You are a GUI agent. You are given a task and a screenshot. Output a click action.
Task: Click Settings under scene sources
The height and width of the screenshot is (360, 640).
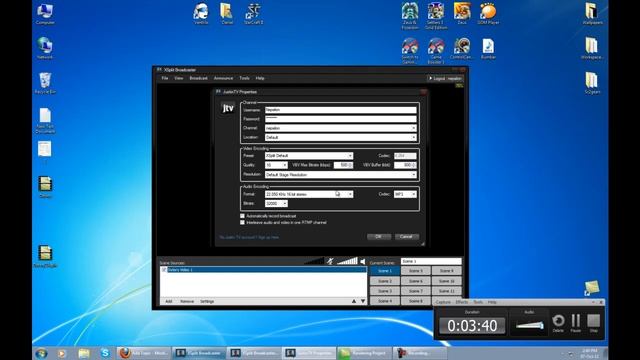pyautogui.click(x=207, y=301)
